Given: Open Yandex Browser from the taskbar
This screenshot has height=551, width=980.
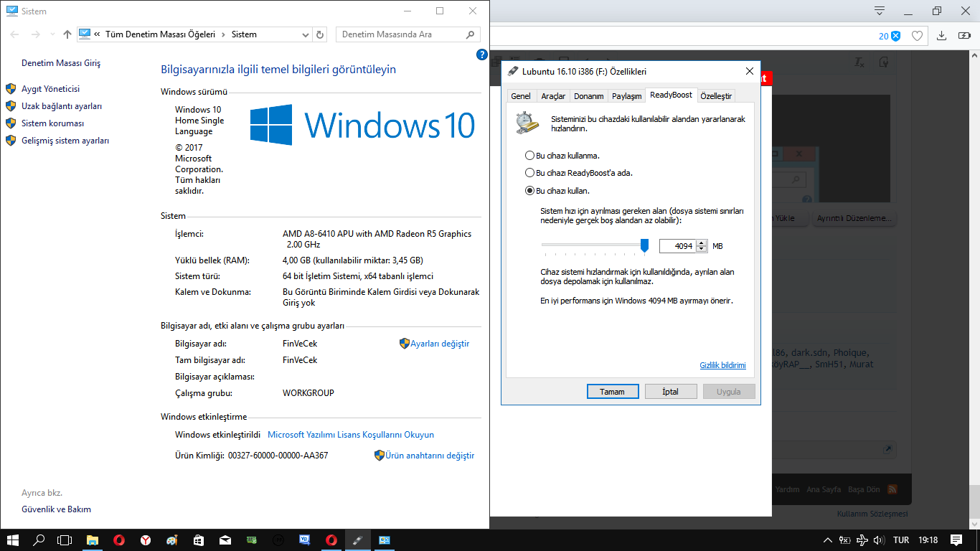Looking at the screenshot, I should (146, 540).
